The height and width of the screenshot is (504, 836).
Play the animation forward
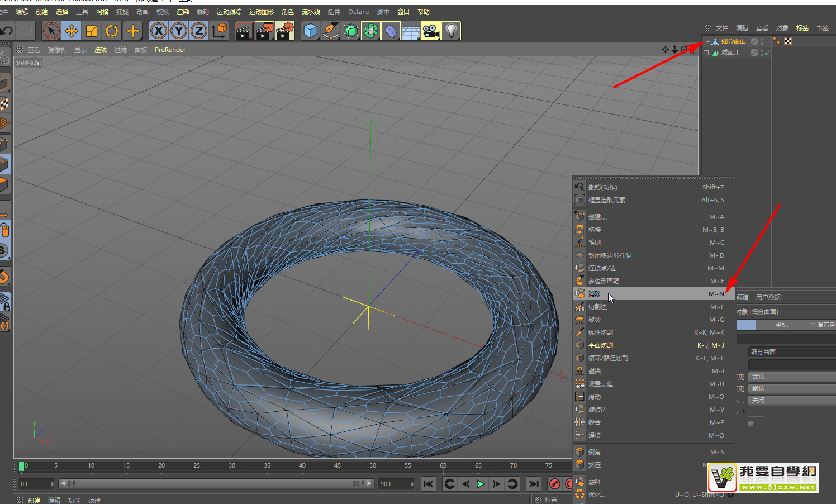tap(481, 484)
